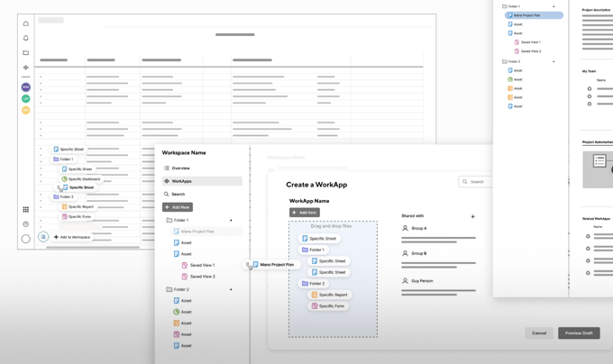Viewport: 613px width, 364px height.
Task: Select Group B in Shared with list
Action: (415, 253)
